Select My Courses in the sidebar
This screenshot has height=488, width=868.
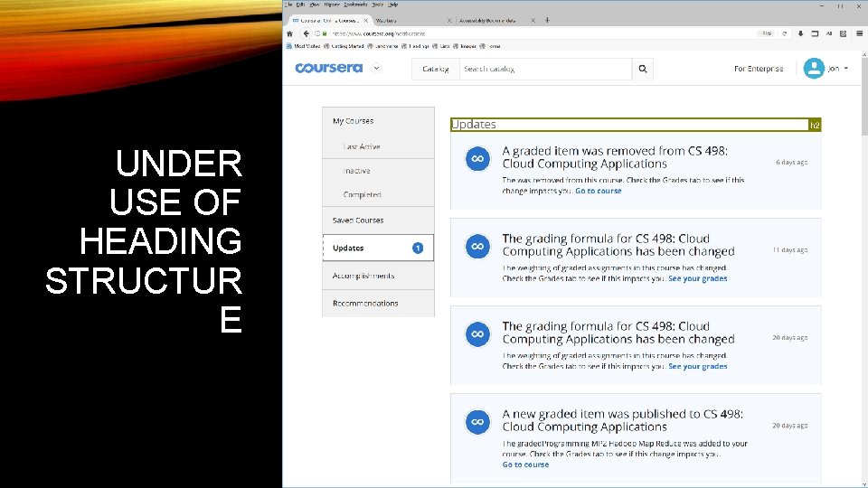coord(379,120)
